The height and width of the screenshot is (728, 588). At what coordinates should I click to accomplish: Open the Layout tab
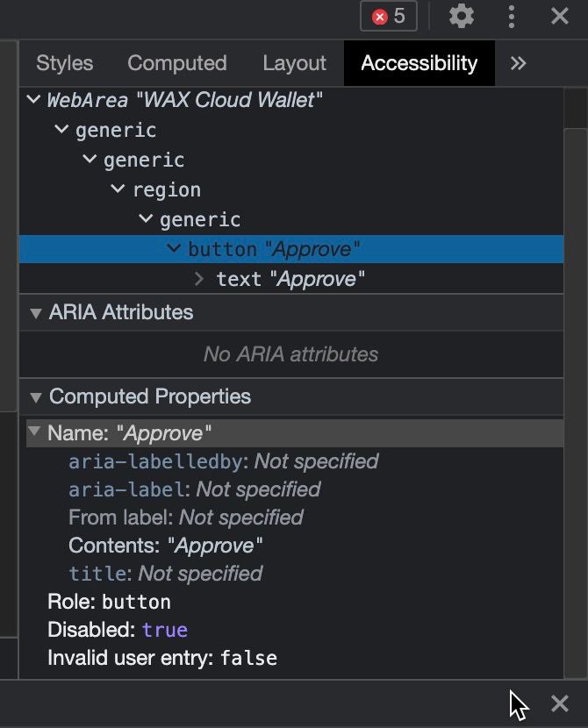(x=294, y=63)
